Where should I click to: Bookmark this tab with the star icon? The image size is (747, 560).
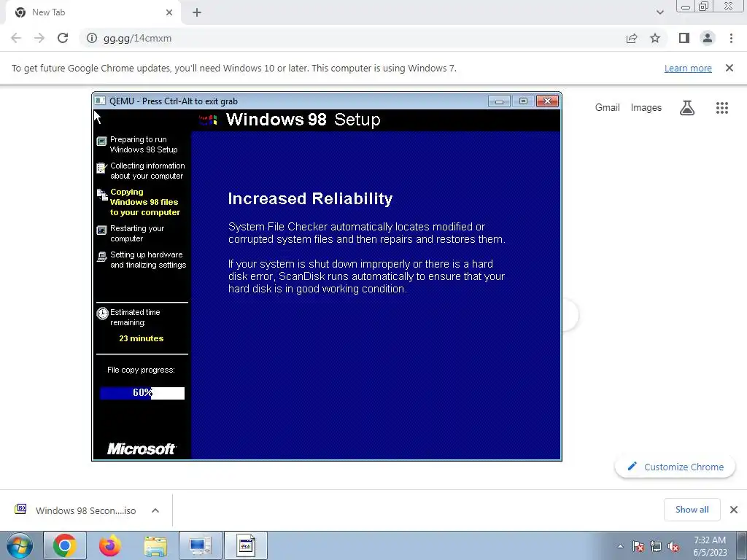point(655,38)
